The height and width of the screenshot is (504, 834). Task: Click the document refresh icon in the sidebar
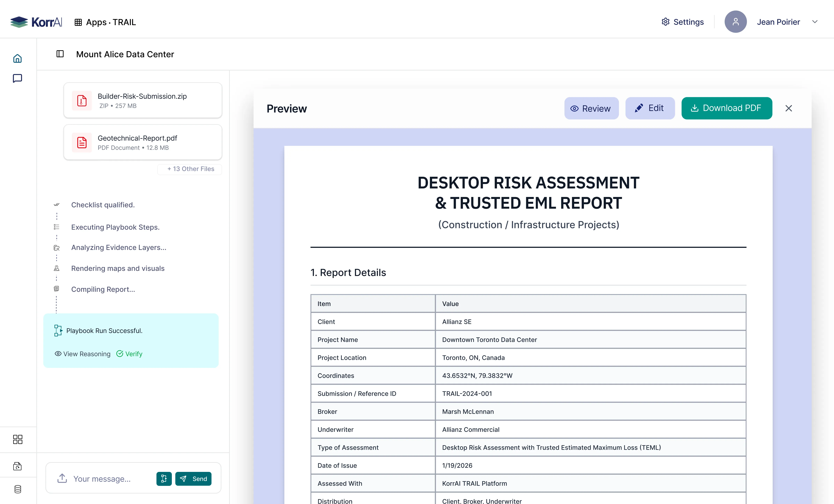18,466
